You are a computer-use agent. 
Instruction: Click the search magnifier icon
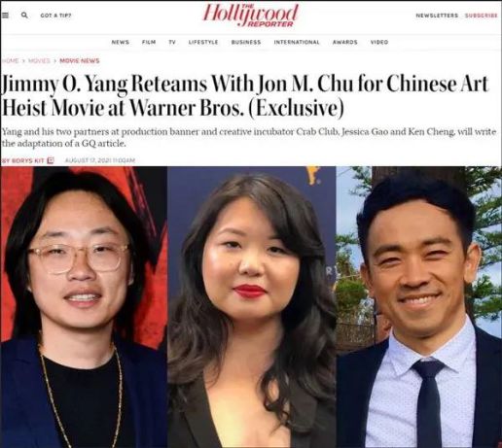[x=24, y=16]
